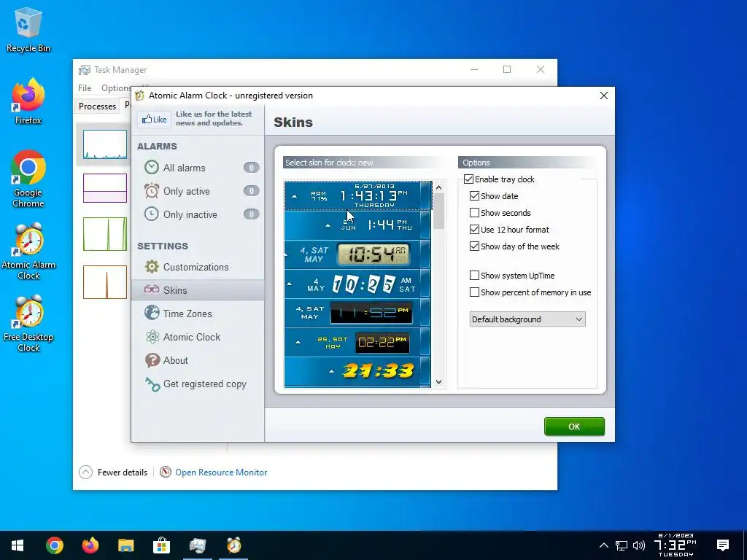Launch Firefox from the taskbar
This screenshot has height=560, width=747.
point(90,545)
